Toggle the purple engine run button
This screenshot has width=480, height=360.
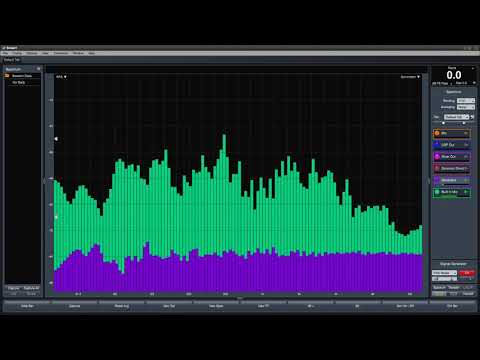pyautogui.click(x=466, y=180)
